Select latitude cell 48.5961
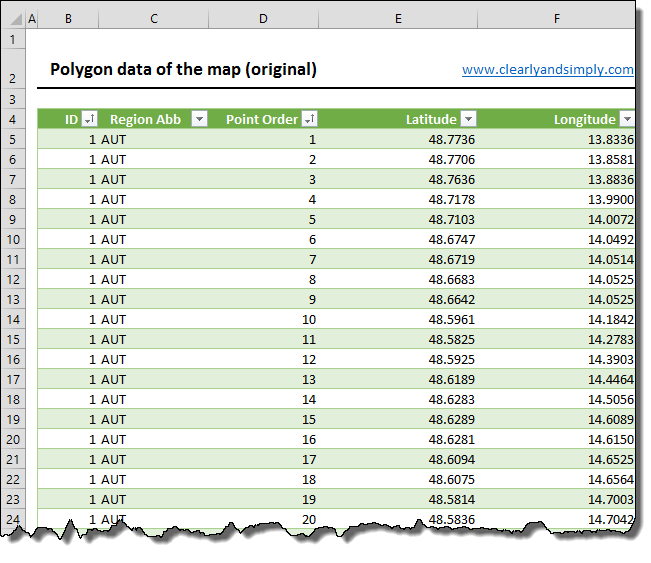Screen dimensions: 651x563 [398, 319]
